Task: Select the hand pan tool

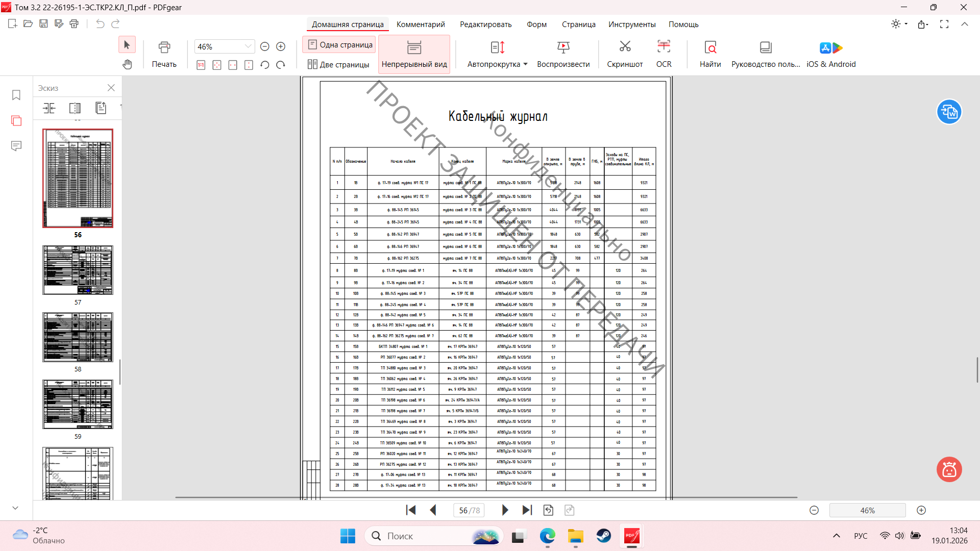Action: coord(127,64)
